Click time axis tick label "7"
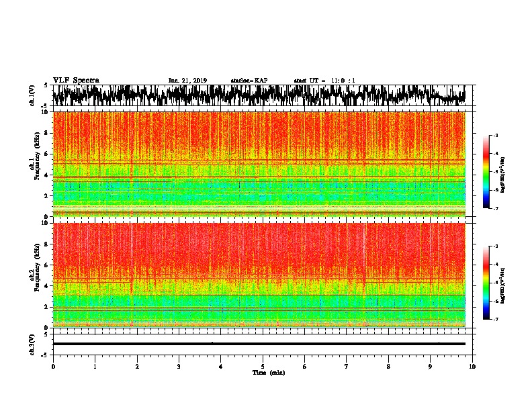 coord(347,367)
